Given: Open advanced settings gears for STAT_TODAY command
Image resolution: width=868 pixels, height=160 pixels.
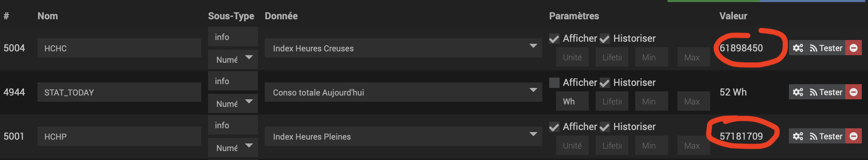Looking at the screenshot, I should point(798,92).
